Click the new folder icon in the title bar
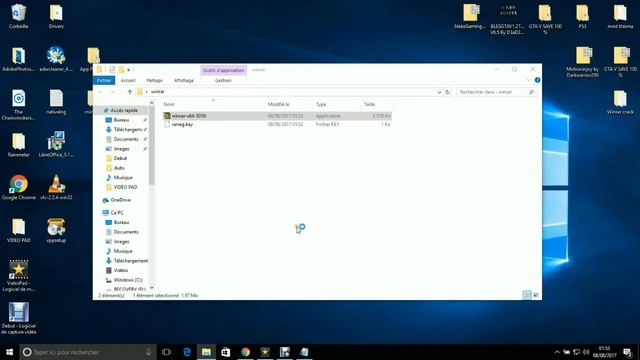The image size is (640, 360). pyautogui.click(x=121, y=70)
